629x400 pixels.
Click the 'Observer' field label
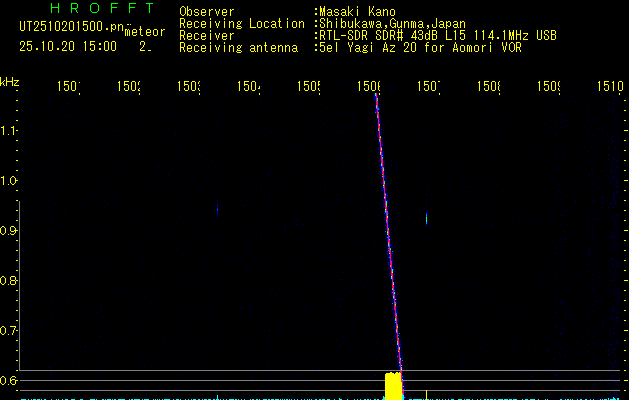click(x=207, y=11)
